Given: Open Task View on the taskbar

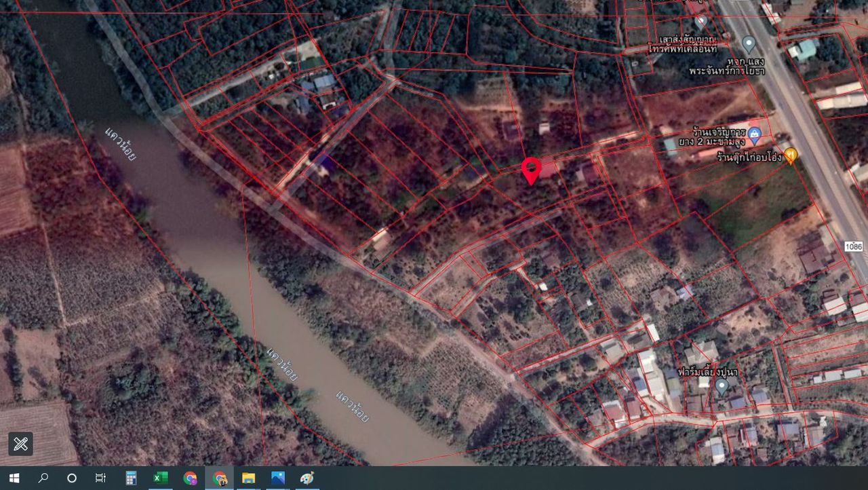Looking at the screenshot, I should pyautogui.click(x=100, y=478).
